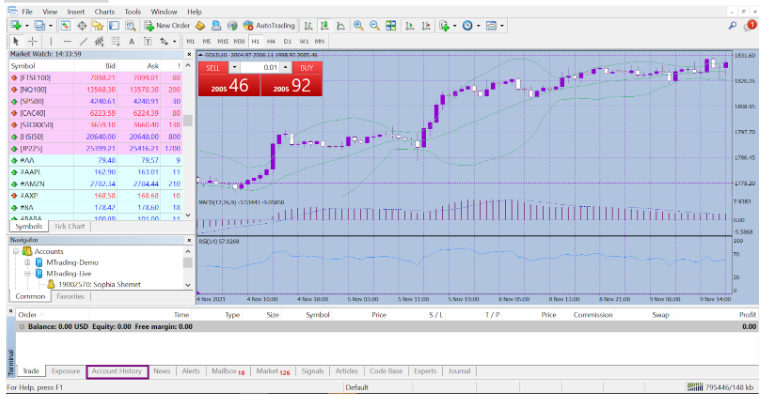
Task: Open the MetaEditor book icon
Action: pyautogui.click(x=200, y=25)
